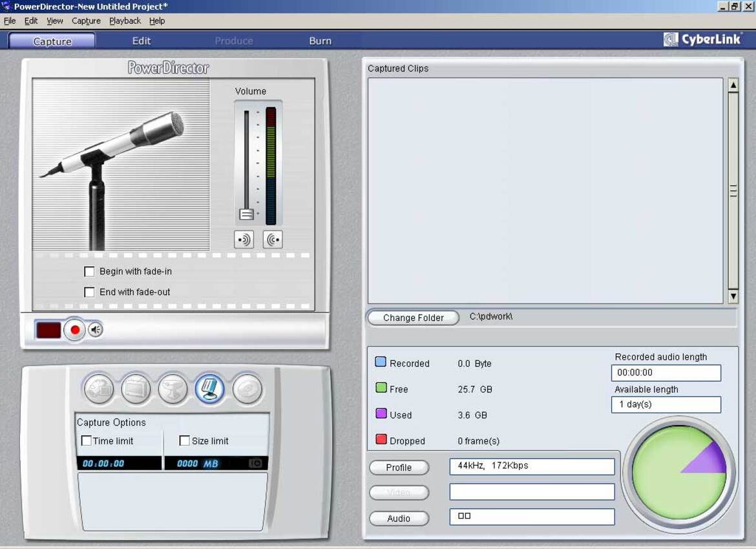
Task: Click the C:\pdwork\ folder path text
Action: [x=491, y=316]
